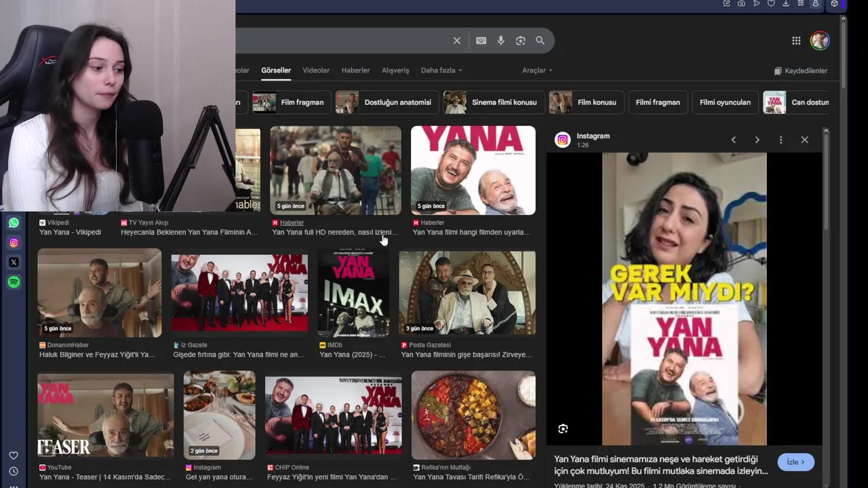Open bookmarks heart in the sidebar
The width and height of the screenshot is (868, 488).
pos(14,455)
